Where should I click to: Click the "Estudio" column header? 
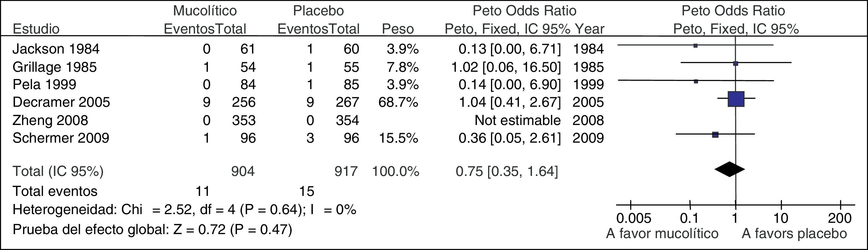coord(36,29)
